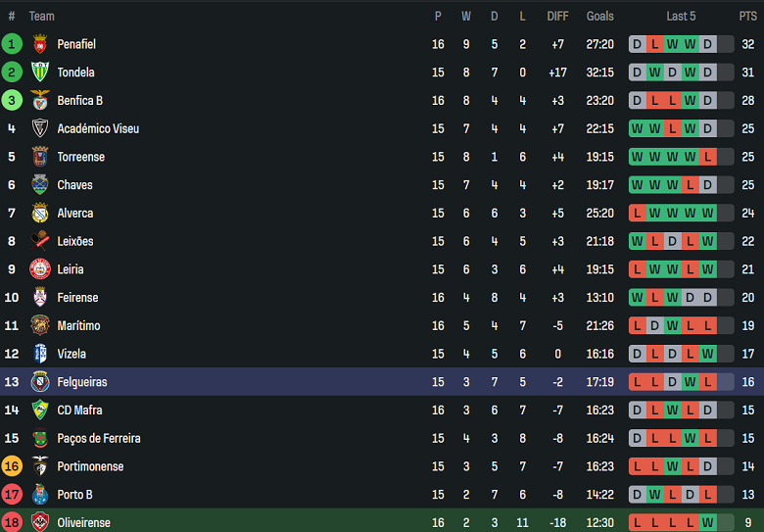The width and height of the screenshot is (764, 532).
Task: Open the Académico Viseu team link
Action: [x=98, y=129]
